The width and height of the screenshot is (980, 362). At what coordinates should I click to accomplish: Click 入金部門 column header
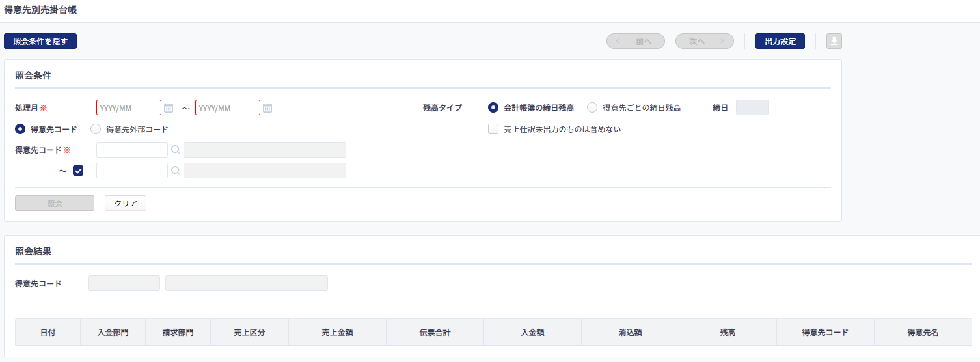pos(113,333)
